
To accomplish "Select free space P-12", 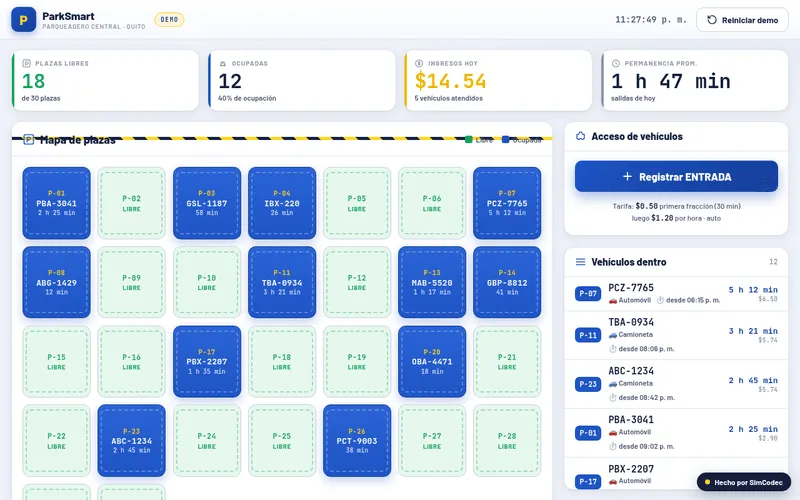I will point(357,282).
